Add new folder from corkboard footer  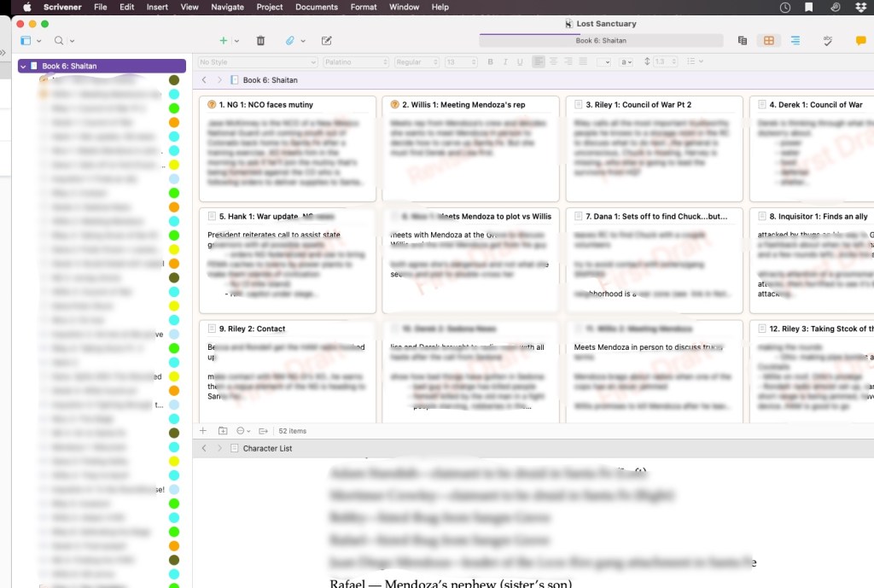pos(223,431)
